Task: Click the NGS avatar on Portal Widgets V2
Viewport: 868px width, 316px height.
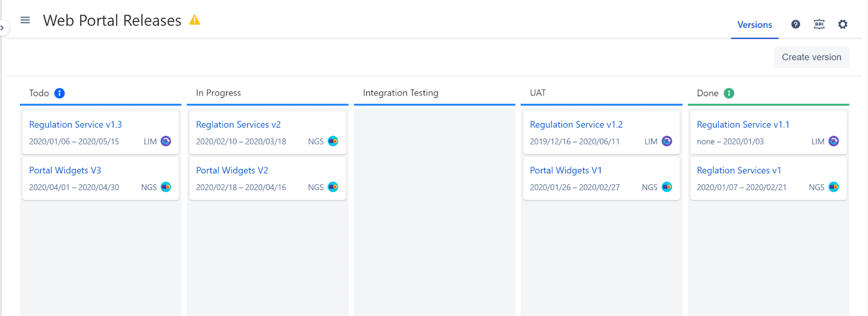Action: point(333,187)
